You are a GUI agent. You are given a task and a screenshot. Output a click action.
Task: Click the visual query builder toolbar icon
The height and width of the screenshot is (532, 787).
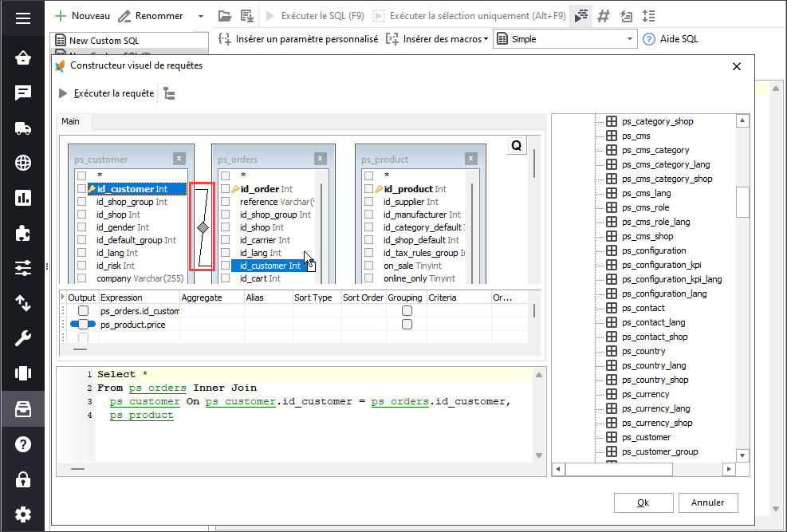(x=581, y=16)
